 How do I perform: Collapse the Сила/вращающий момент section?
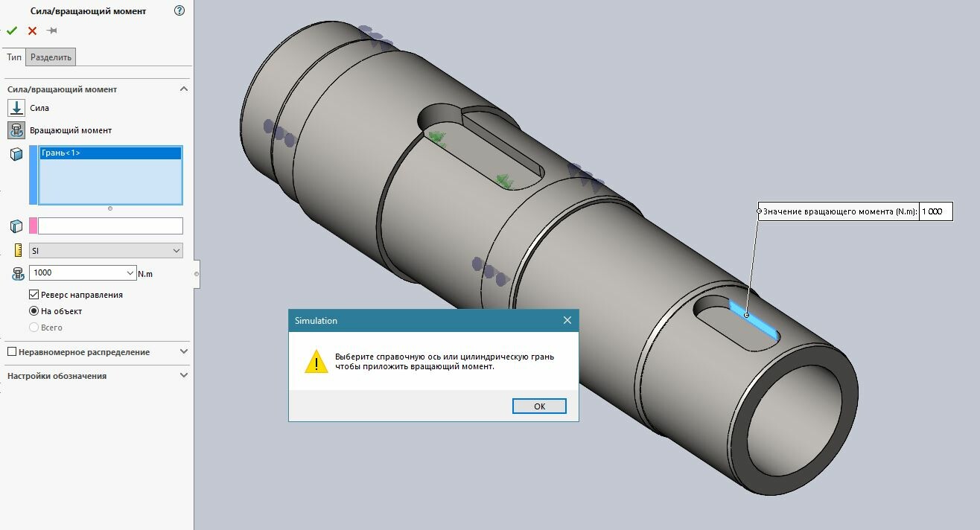[x=184, y=89]
